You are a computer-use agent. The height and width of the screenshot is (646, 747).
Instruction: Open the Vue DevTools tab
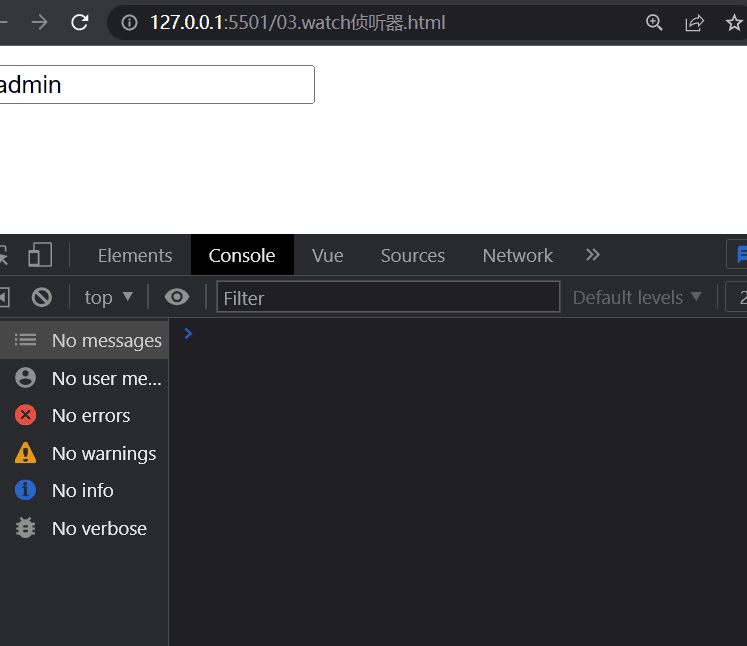pyautogui.click(x=327, y=255)
